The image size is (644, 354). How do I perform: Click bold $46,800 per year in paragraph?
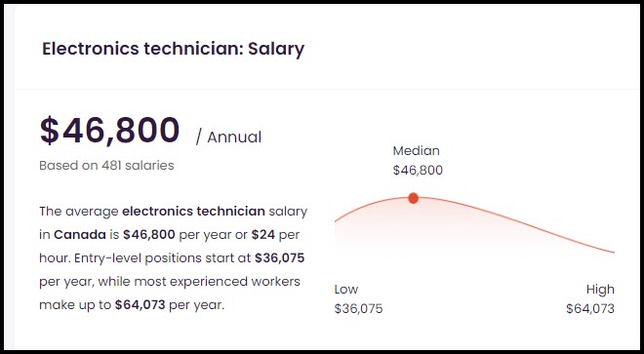[149, 235]
